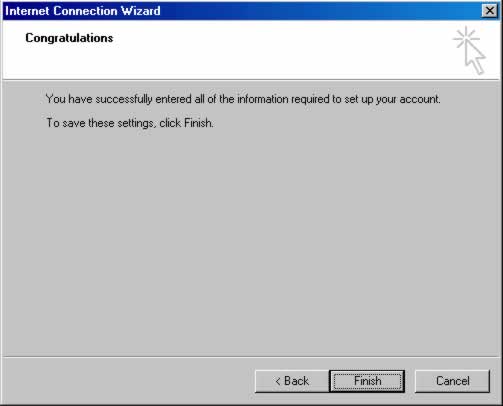Go back with the Back button
This screenshot has width=503, height=406.
coord(292,381)
